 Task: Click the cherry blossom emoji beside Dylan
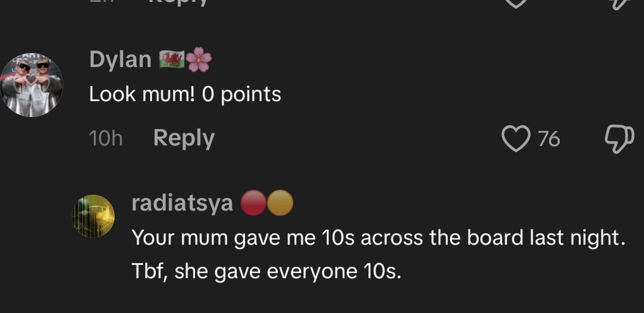coord(199,60)
